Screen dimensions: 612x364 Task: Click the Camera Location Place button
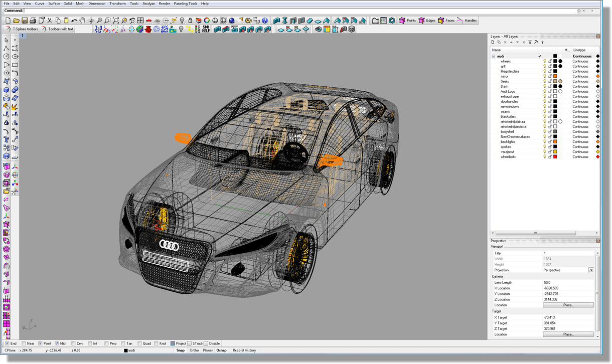(x=568, y=305)
